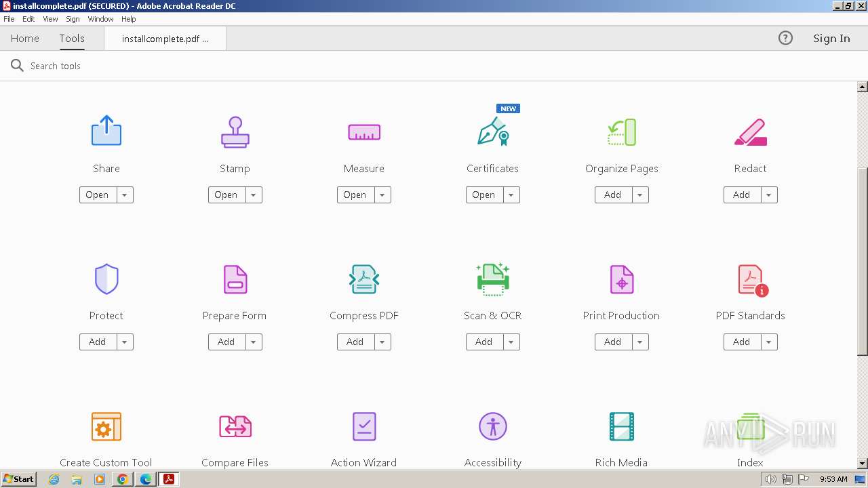
Task: Expand the Certificates Open dropdown arrow
Action: (511, 195)
